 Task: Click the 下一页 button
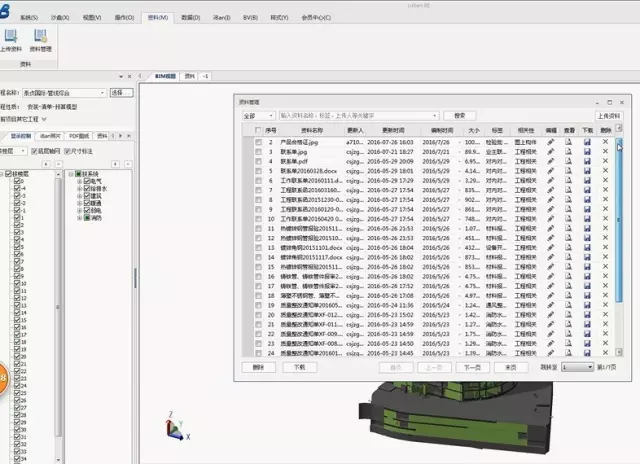[474, 368]
